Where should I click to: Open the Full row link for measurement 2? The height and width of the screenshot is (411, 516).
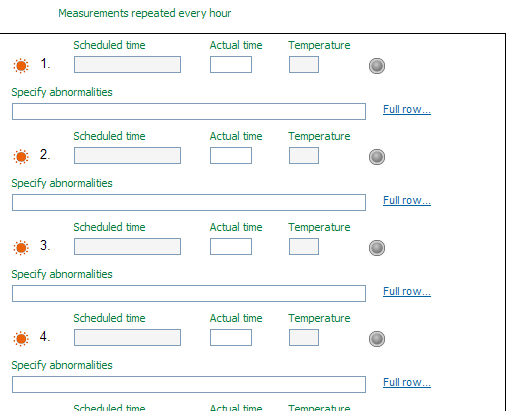(x=407, y=200)
